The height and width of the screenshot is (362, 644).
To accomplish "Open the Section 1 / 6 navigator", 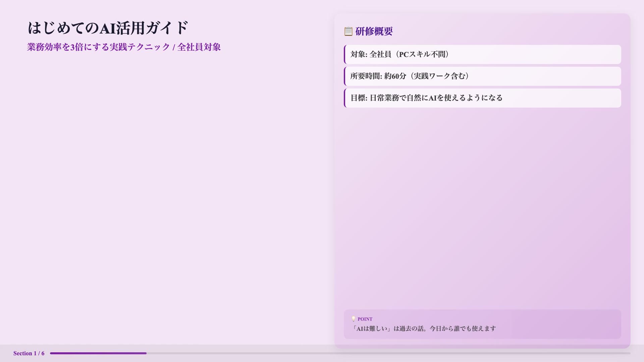I will pos(28,353).
